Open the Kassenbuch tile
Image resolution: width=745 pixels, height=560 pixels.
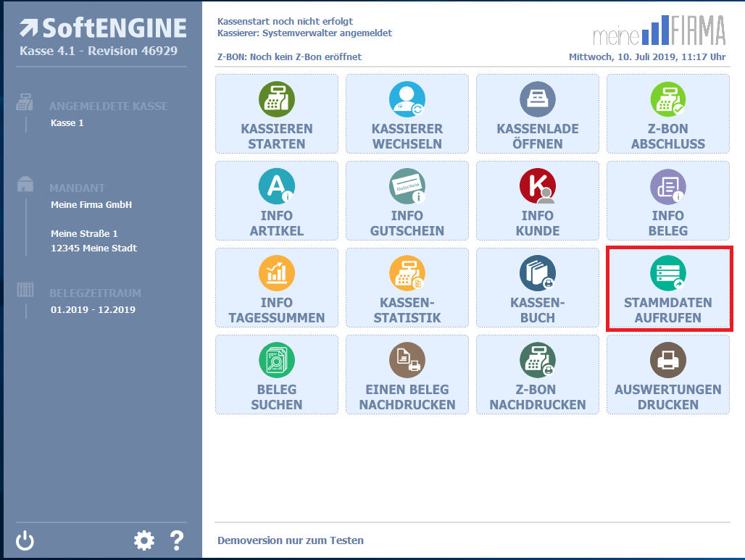coord(538,288)
